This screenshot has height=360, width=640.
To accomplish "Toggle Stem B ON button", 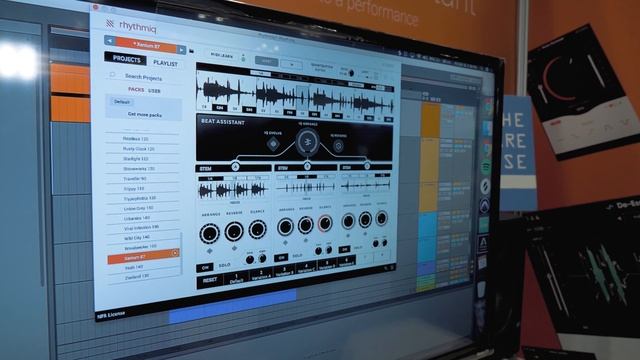I will point(281,258).
